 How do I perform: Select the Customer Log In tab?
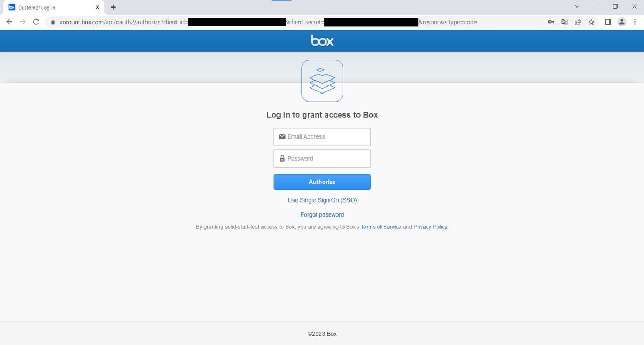click(53, 8)
